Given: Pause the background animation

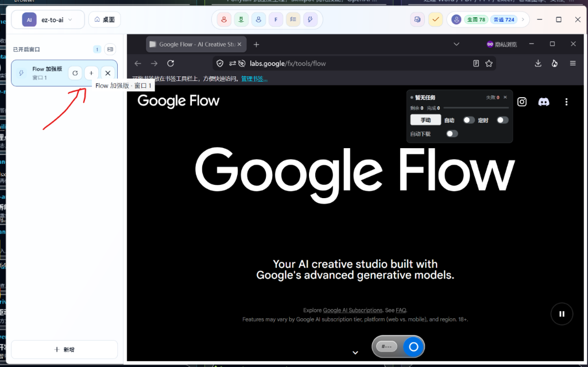Looking at the screenshot, I should coord(562,314).
